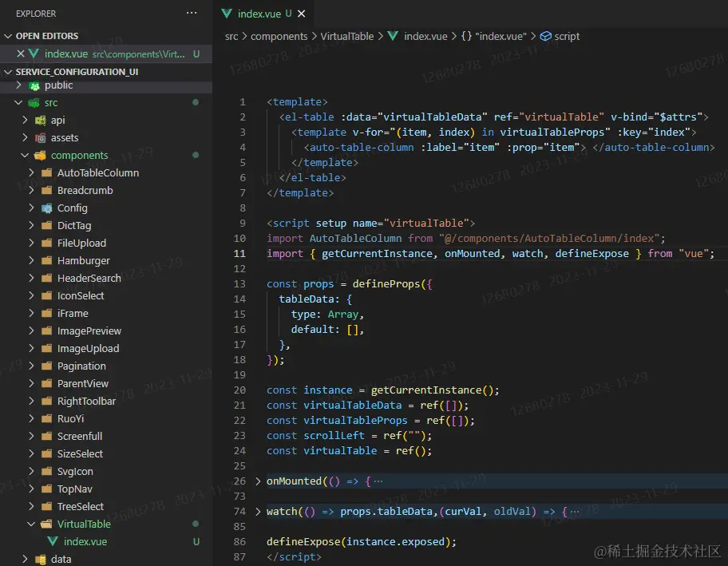The width and height of the screenshot is (728, 566).
Task: Expand the api folder chevron
Action: pyautogui.click(x=25, y=120)
